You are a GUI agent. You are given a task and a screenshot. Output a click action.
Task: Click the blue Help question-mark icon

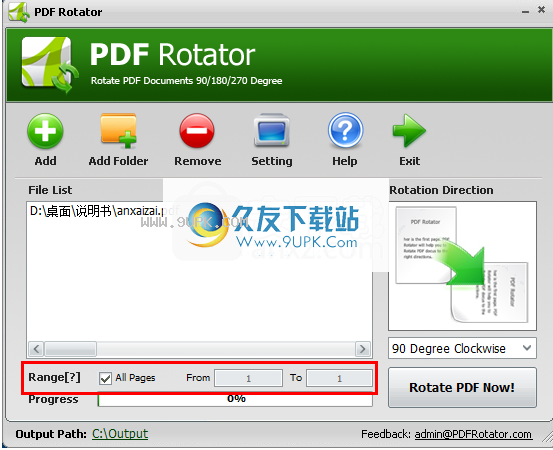(x=345, y=130)
